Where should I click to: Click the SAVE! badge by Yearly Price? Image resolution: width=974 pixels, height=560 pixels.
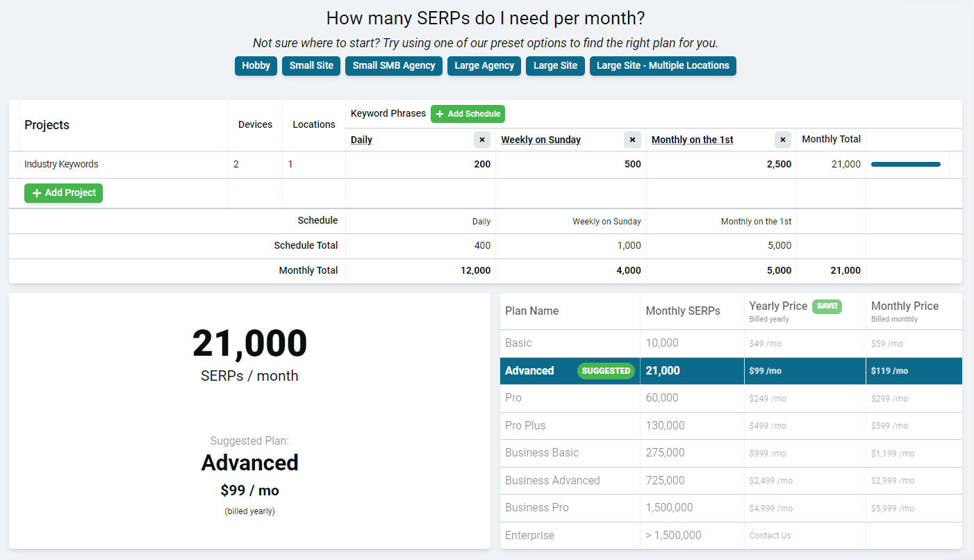[x=827, y=306]
